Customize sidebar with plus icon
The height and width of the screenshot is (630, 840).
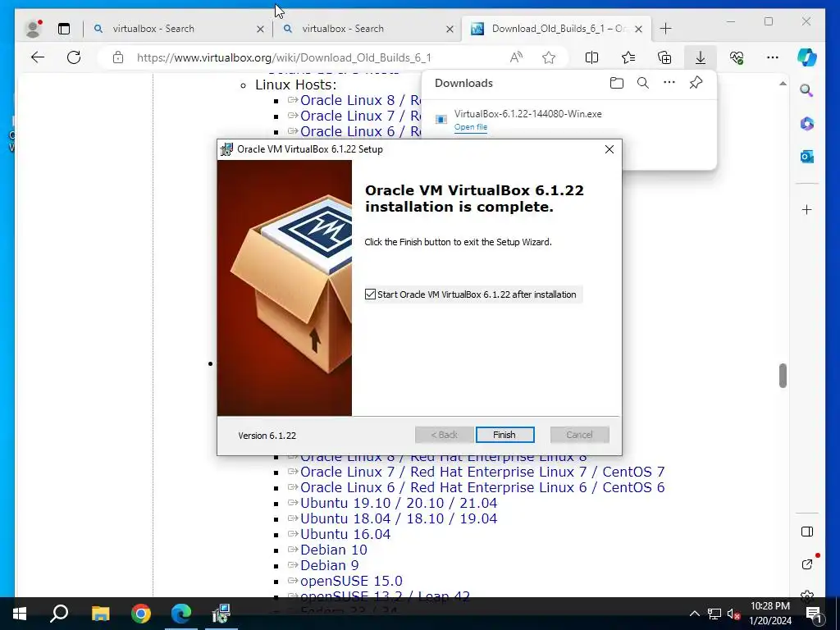(x=807, y=209)
